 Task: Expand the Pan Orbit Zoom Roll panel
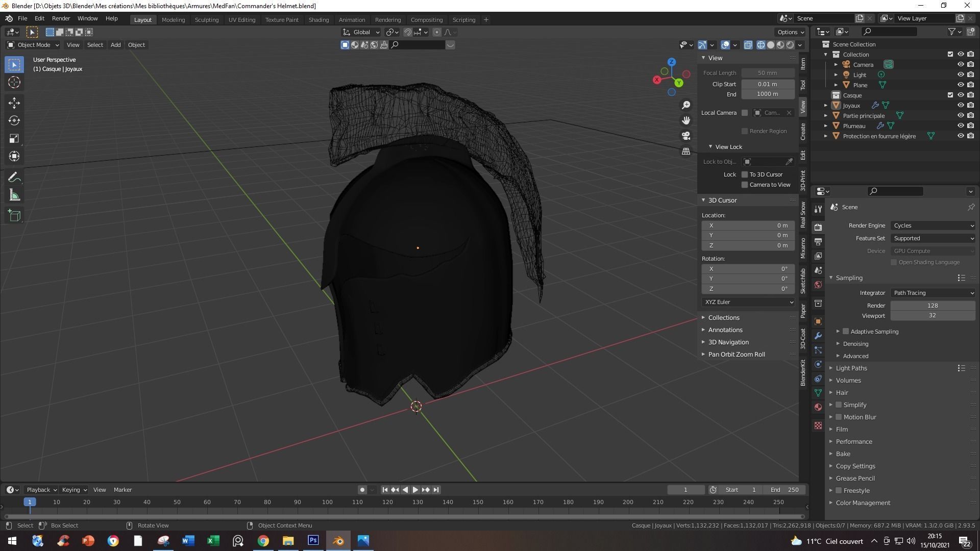pyautogui.click(x=736, y=354)
